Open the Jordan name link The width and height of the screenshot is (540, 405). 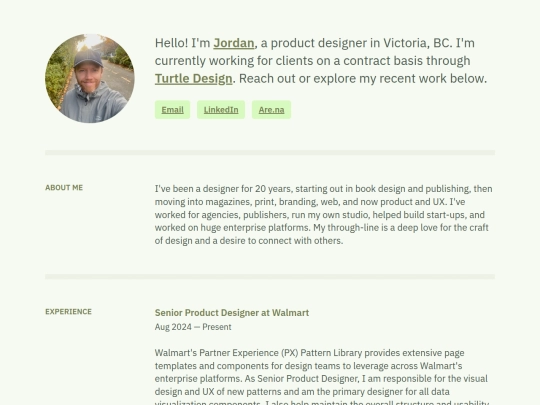(x=234, y=43)
